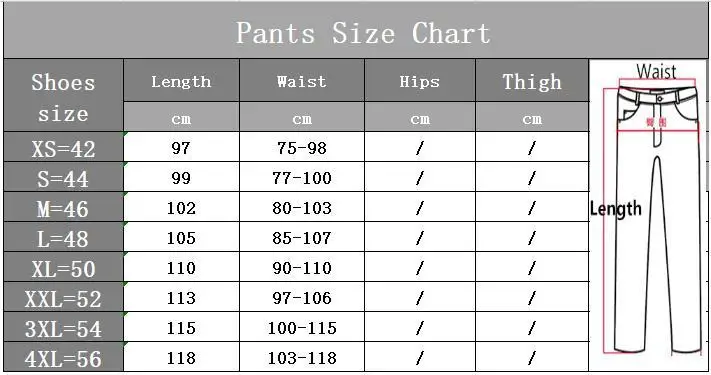Select the Shoes size header cell
711x375 pixels.
tap(63, 96)
